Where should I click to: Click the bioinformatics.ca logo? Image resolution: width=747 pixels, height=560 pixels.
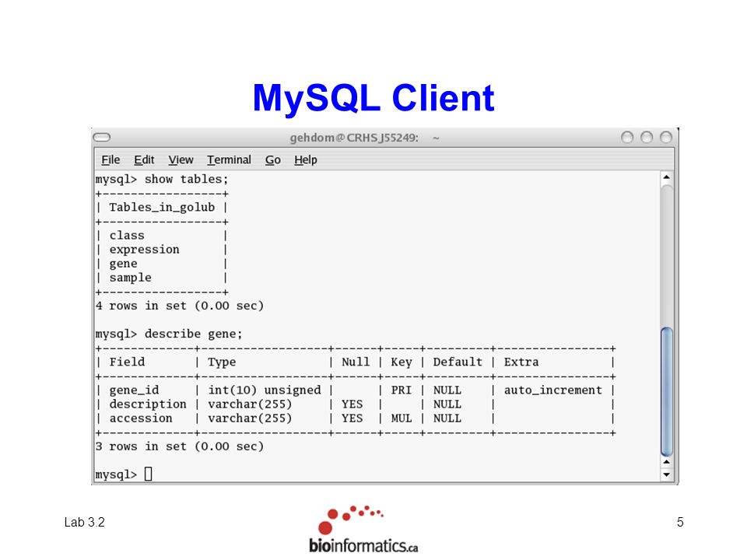tap(363, 530)
